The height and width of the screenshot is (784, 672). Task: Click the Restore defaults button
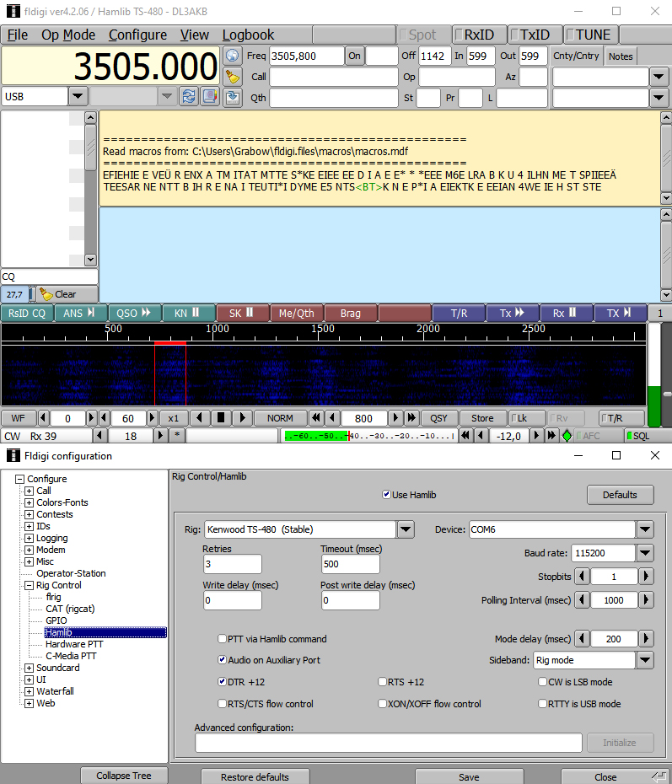(x=255, y=776)
